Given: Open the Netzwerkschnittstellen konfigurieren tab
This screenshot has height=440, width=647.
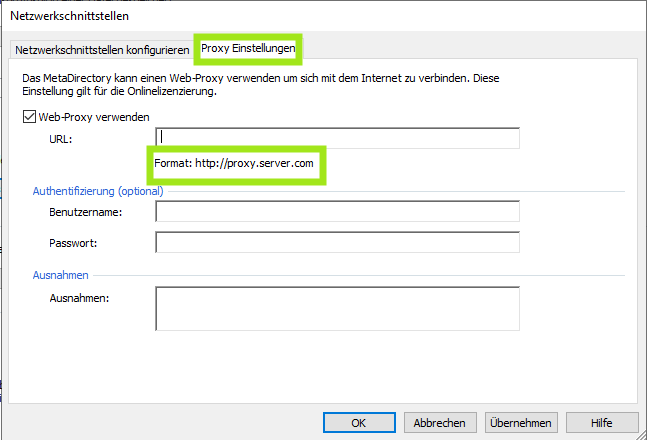Looking at the screenshot, I should (x=101, y=50).
